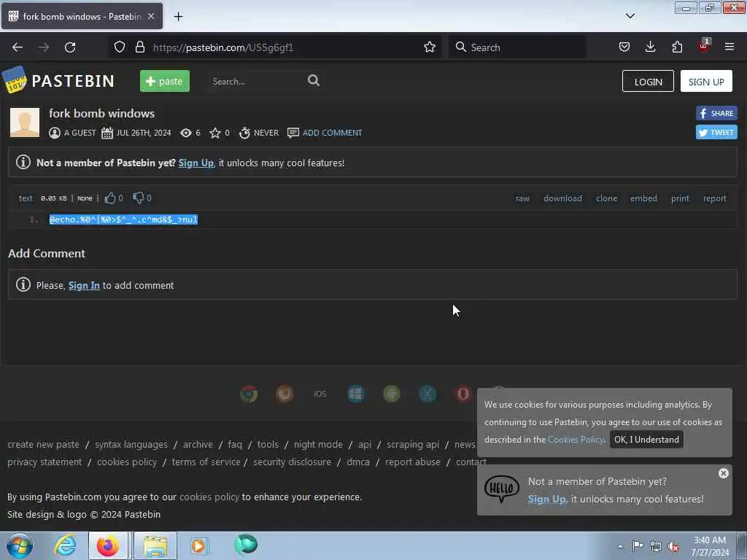Click the muted volume tray icon
The height and width of the screenshot is (560, 747).
pos(673,546)
